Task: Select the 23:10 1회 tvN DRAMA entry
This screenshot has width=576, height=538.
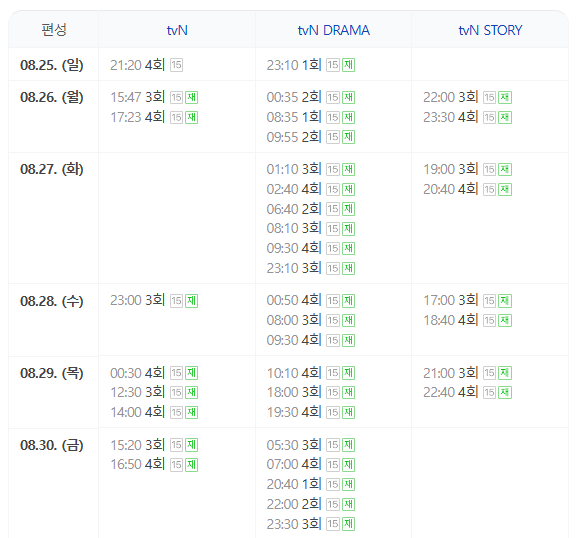Action: coord(294,65)
